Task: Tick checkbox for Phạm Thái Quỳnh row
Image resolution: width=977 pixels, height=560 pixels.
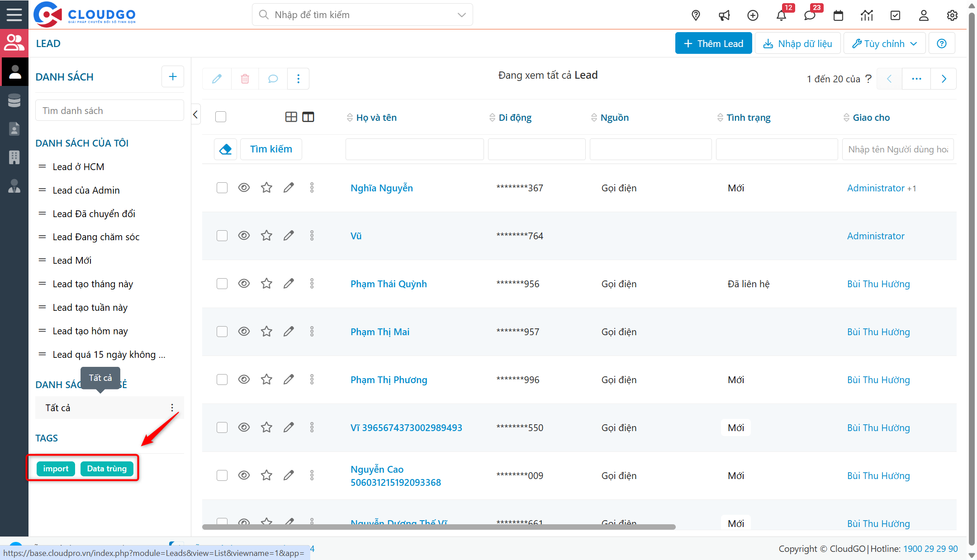Action: point(222,284)
